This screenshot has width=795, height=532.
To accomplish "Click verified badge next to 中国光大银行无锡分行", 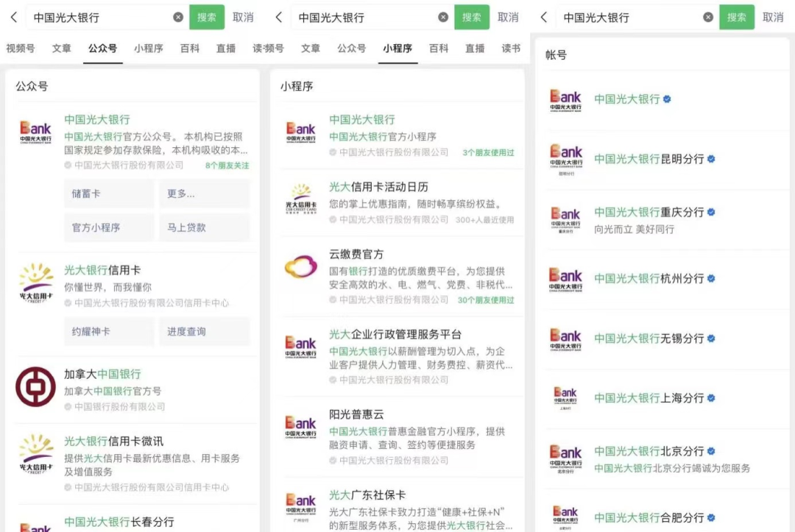I will (x=711, y=338).
